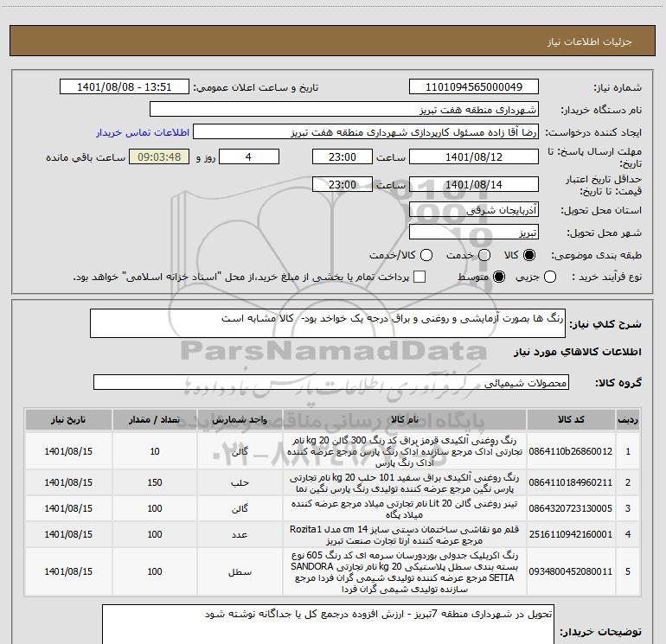This screenshot has width=666, height=644.
Task: Click quantity 10 in row 1
Action: pyautogui.click(x=155, y=451)
